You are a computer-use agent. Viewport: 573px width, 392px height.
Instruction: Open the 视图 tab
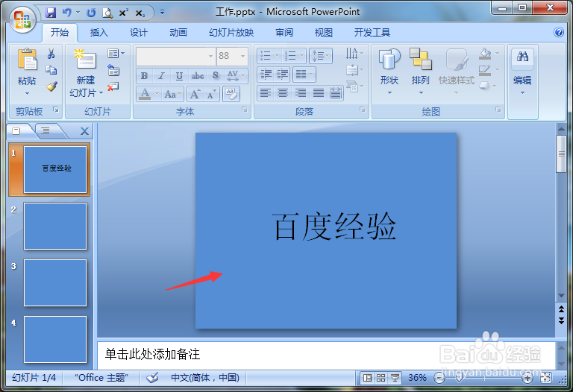(x=323, y=33)
